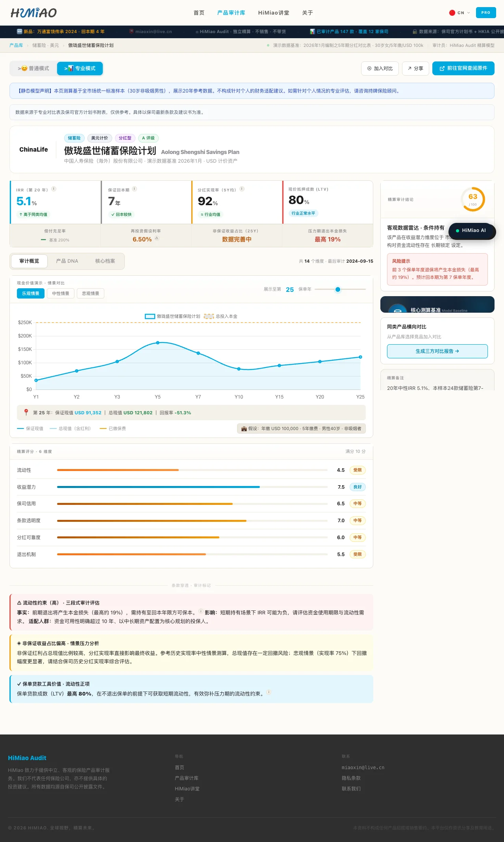Select the 产品 DNA tab
The height and width of the screenshot is (842, 504).
point(67,261)
